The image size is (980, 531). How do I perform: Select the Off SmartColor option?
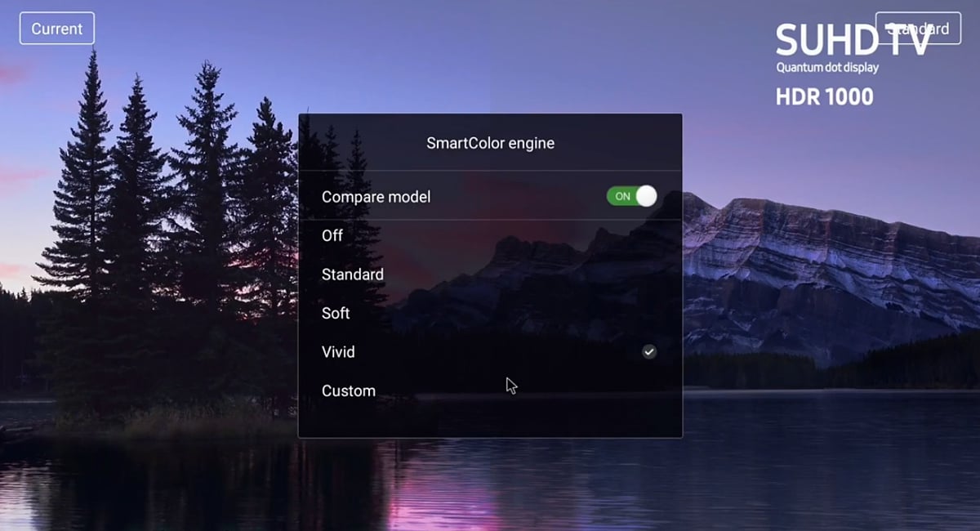(332, 235)
